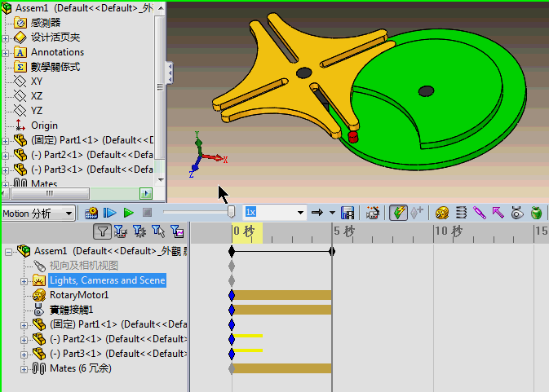The width and height of the screenshot is (549, 392).
Task: Select RotaryMotor1 in motion tree
Action: [79, 295]
